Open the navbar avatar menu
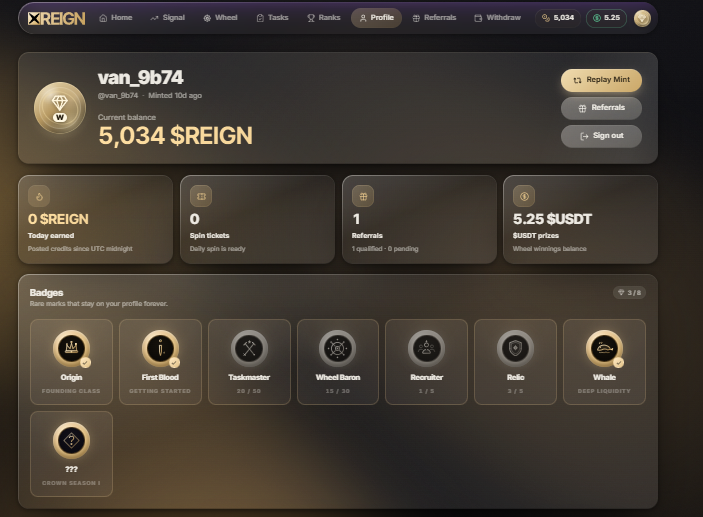The width and height of the screenshot is (703, 517). click(642, 18)
